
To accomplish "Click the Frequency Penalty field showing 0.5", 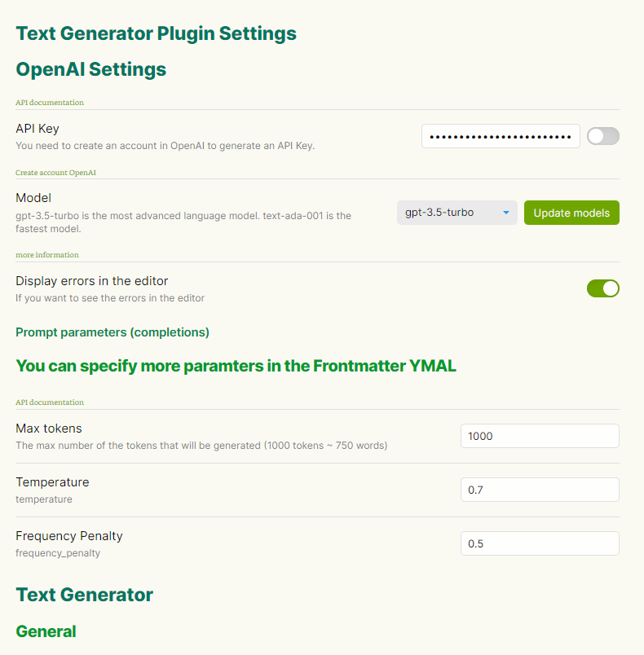I will pyautogui.click(x=540, y=543).
